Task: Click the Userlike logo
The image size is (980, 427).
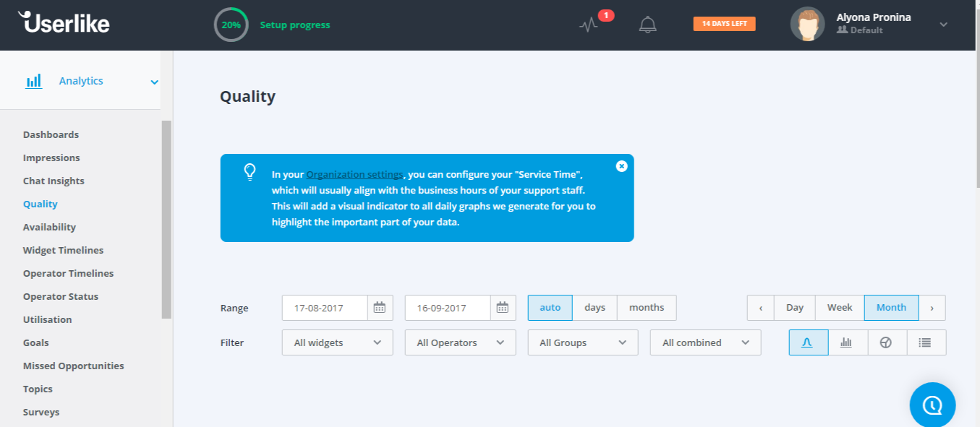Action: point(64,22)
